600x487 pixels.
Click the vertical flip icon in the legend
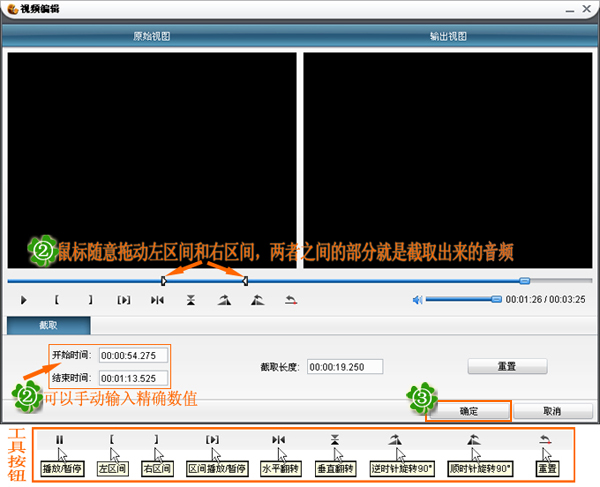coord(335,440)
